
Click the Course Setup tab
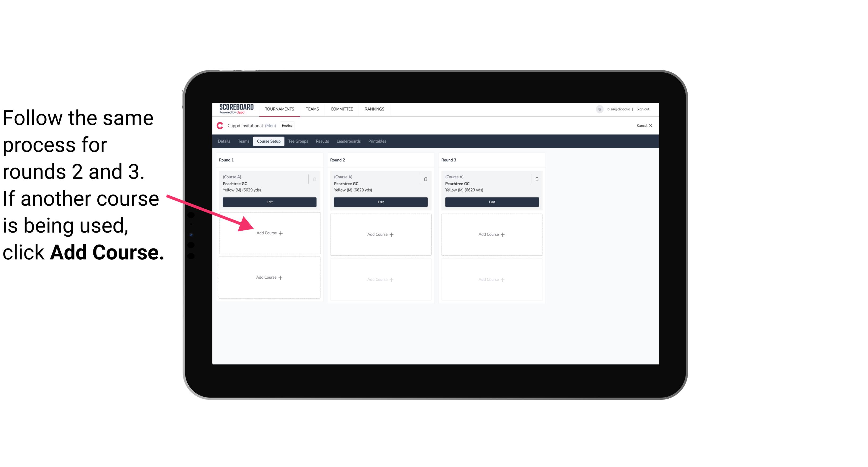pyautogui.click(x=268, y=142)
